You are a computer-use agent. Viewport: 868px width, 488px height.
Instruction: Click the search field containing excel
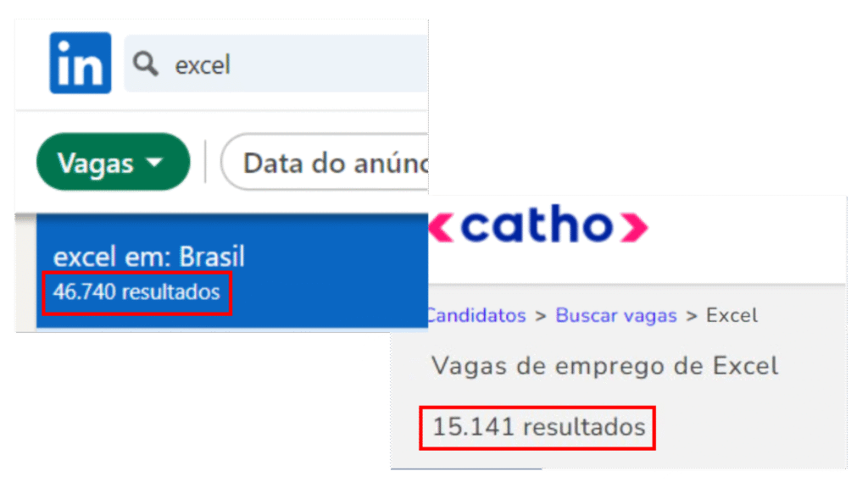click(x=275, y=64)
